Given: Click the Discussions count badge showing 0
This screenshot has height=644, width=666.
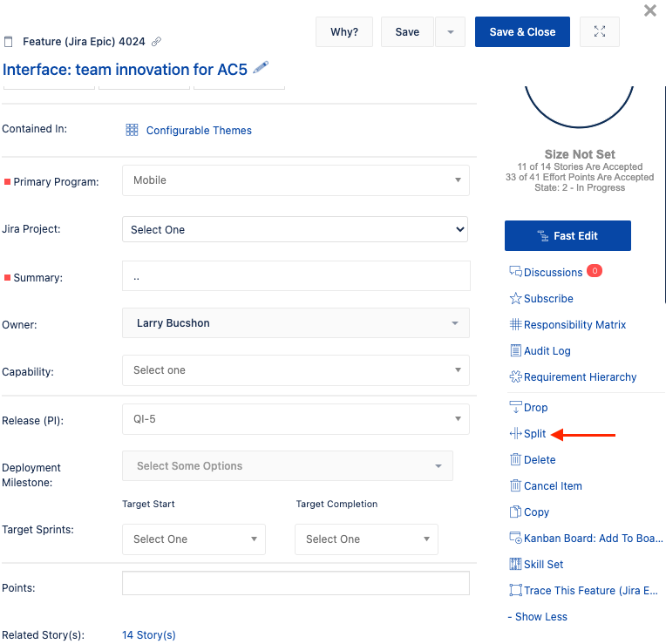Looking at the screenshot, I should click(595, 270).
